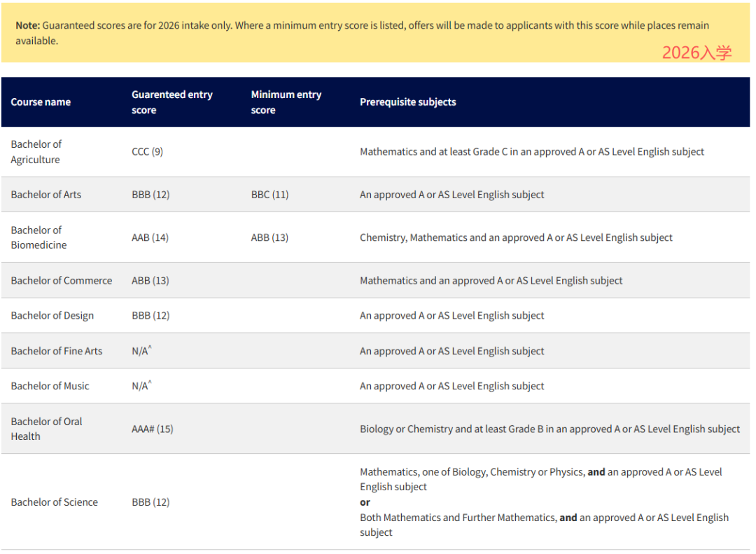Screen dimensions: 756x554
Task: Click the Bachelor of Commerce course name
Action: (x=61, y=281)
